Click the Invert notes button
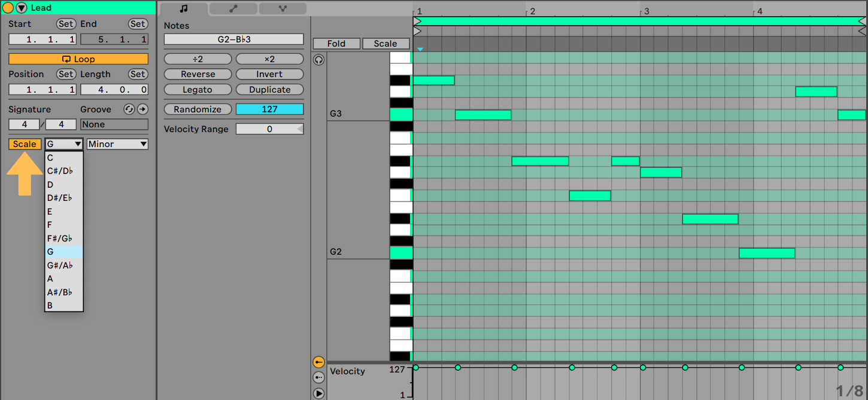 coord(269,74)
